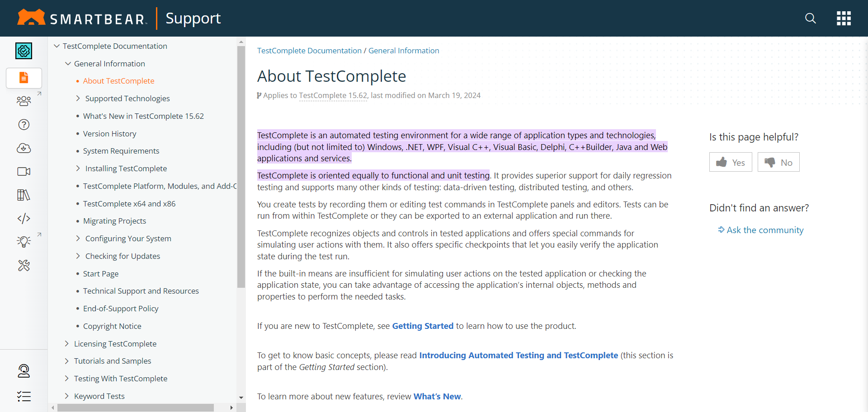Expand Tutorials and Samples node
Screen dimensions: 868x412
66,361
